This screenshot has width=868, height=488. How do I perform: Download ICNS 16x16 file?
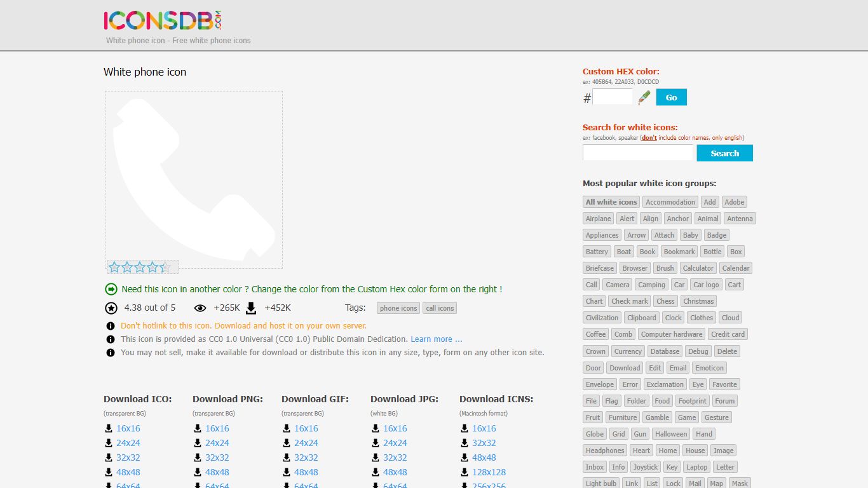(x=484, y=429)
